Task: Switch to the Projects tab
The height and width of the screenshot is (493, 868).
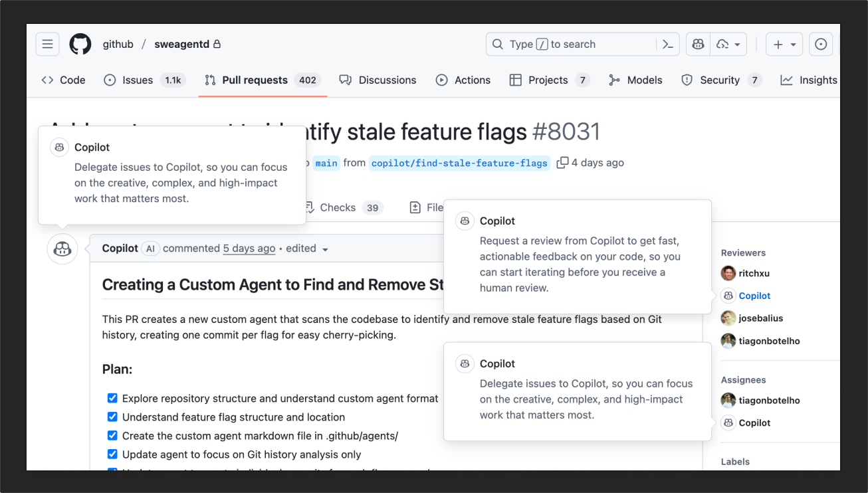Action: (x=550, y=80)
